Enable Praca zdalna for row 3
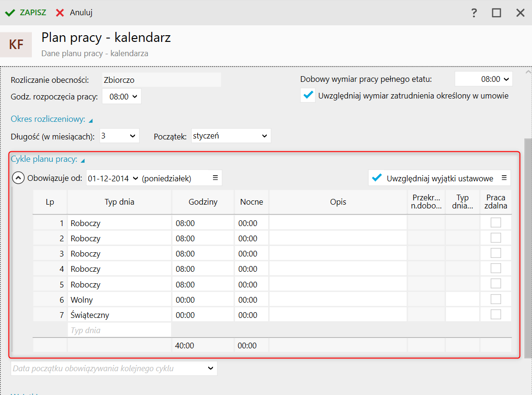This screenshot has width=532, height=395. [496, 253]
